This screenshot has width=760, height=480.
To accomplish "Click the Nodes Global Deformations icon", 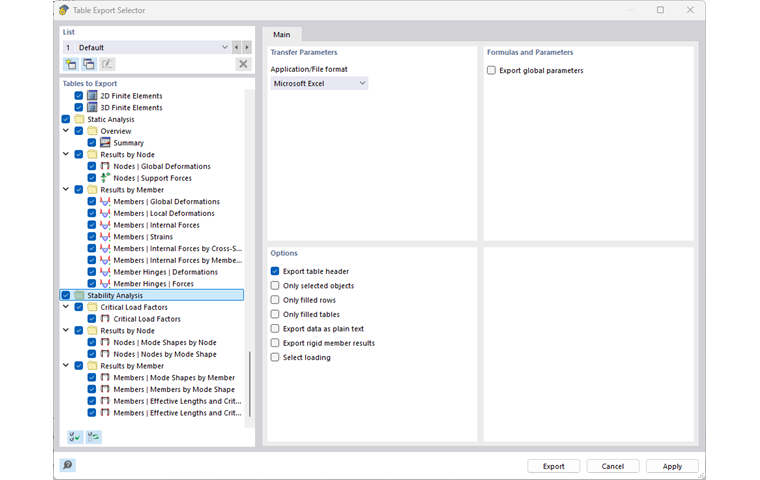I will [x=105, y=166].
